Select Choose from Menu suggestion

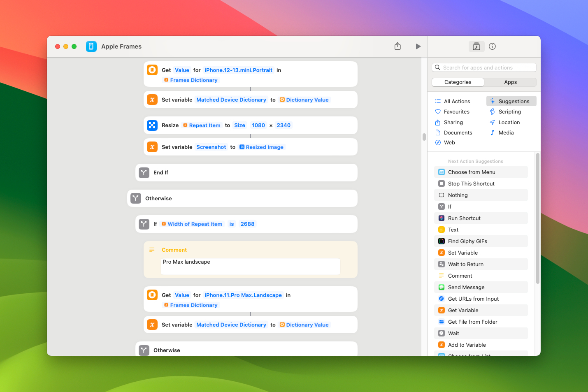point(481,172)
